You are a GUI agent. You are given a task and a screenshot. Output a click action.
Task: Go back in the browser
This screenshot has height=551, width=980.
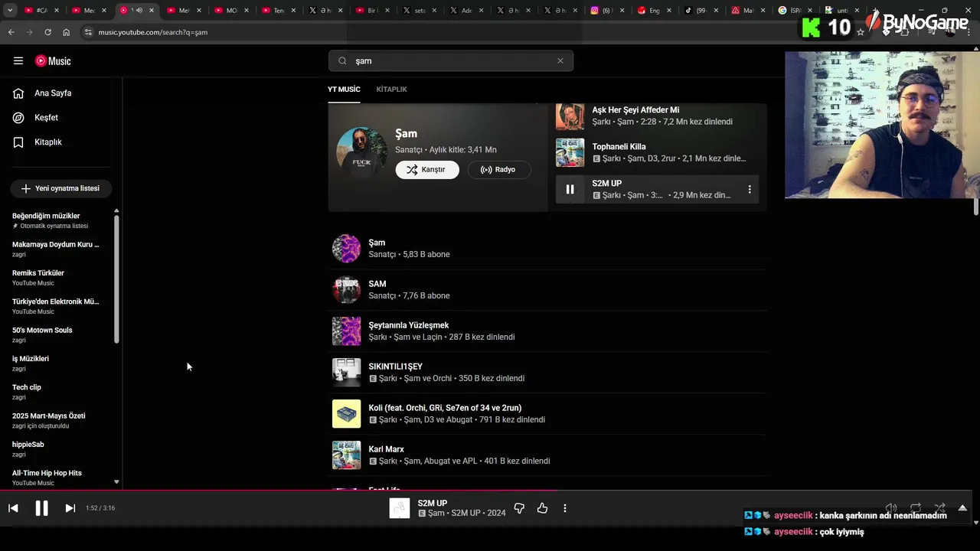pyautogui.click(x=11, y=32)
